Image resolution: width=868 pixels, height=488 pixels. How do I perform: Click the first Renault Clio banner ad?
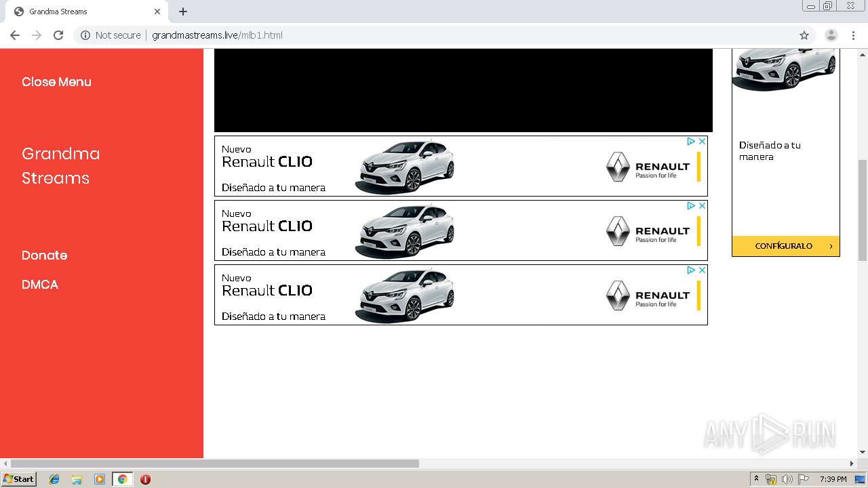coord(461,166)
